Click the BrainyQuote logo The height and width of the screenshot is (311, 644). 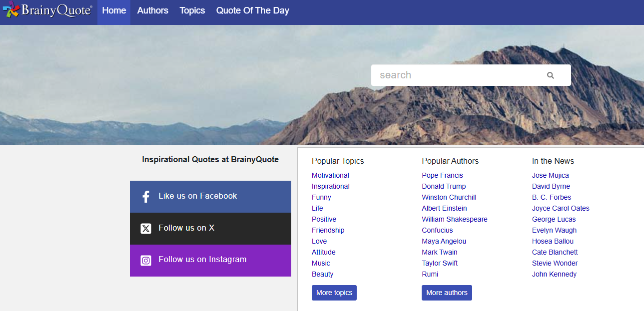(47, 11)
